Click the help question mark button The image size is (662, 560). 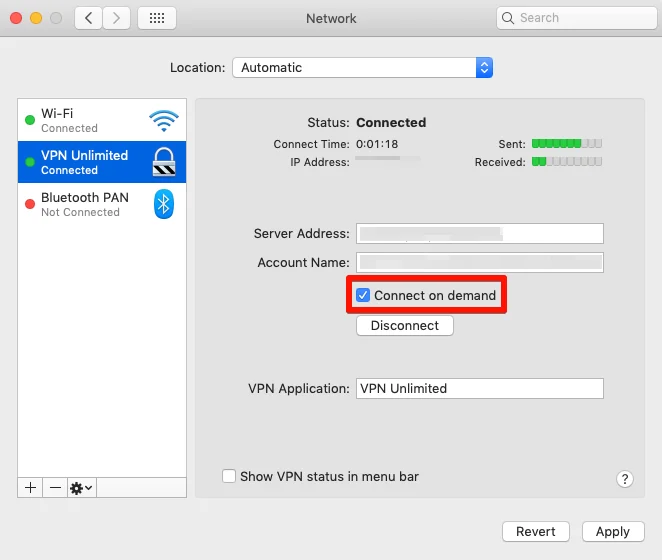tap(625, 479)
